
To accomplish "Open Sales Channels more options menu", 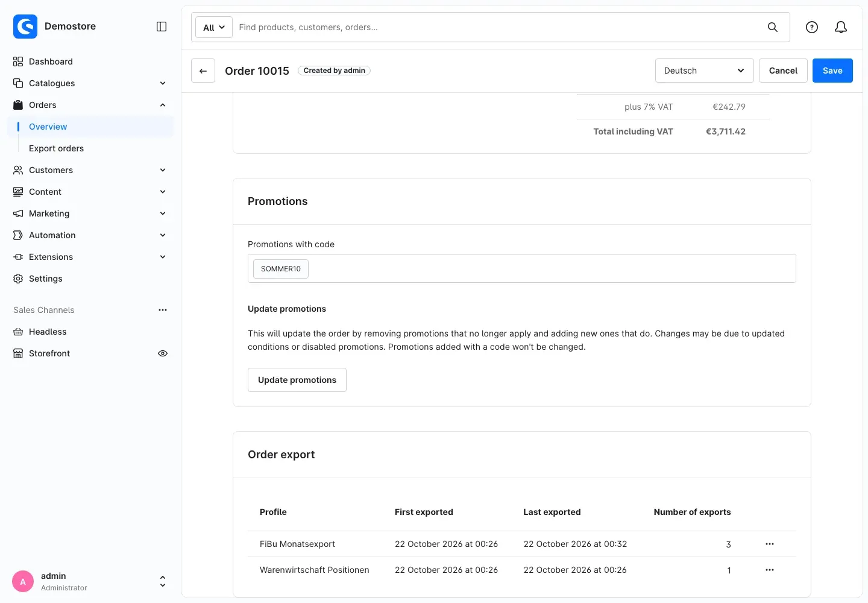I will tap(163, 310).
